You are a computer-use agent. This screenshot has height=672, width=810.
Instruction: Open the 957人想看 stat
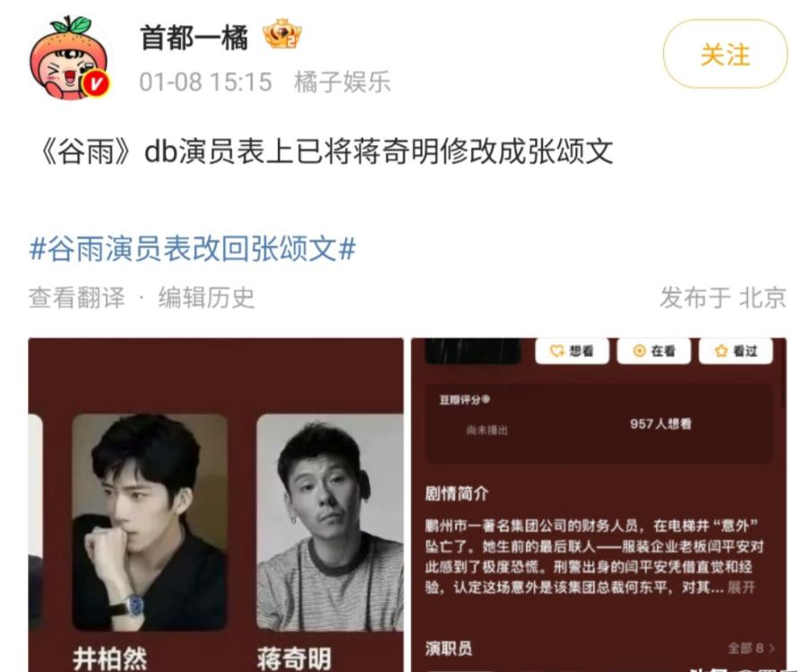[x=660, y=424]
